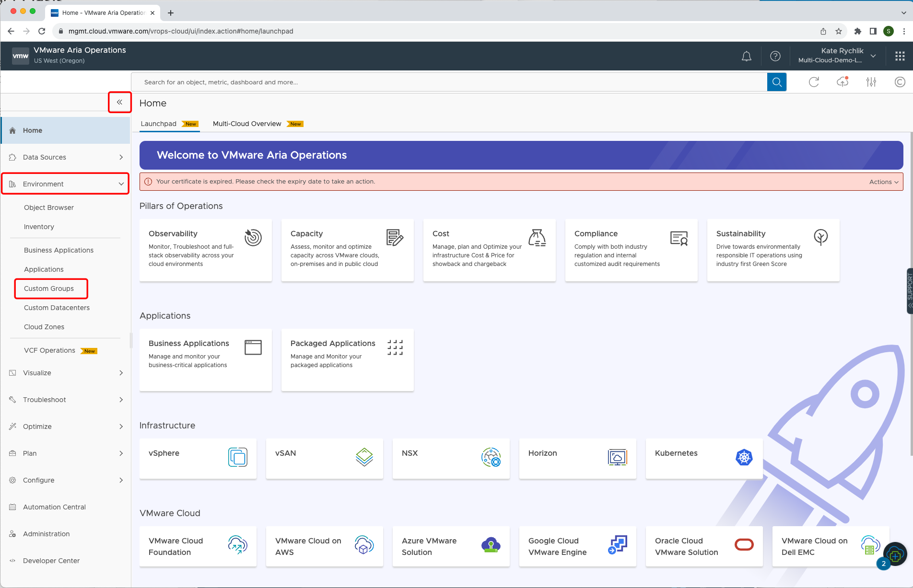Collapse the left navigation panel
The height and width of the screenshot is (588, 913).
119,102
